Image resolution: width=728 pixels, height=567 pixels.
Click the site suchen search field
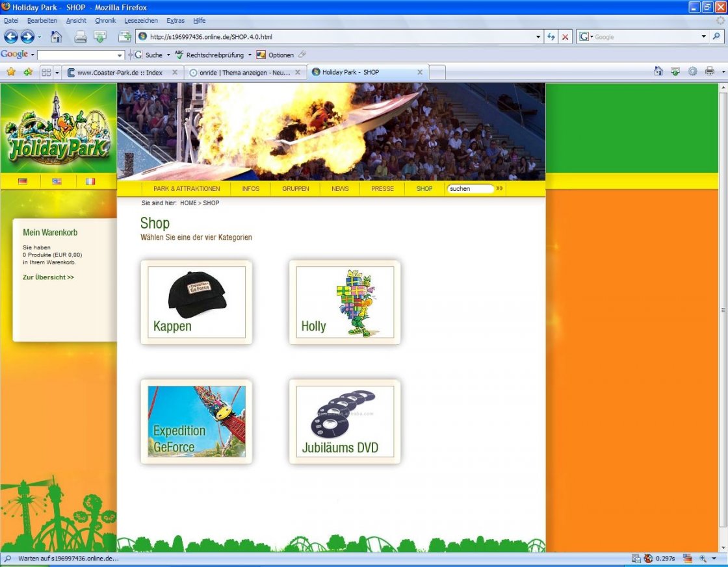(470, 189)
